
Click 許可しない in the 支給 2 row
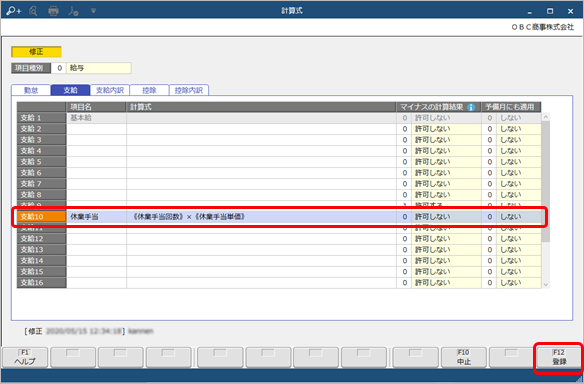coord(446,129)
